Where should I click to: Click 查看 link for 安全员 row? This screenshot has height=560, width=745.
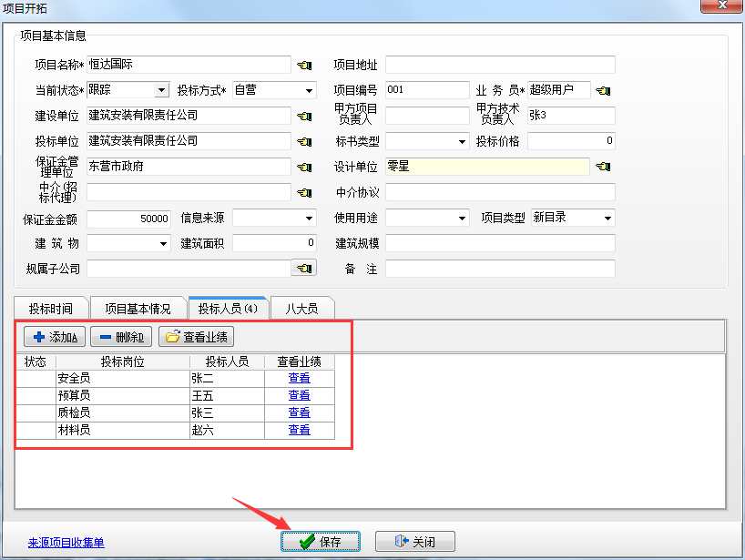299,379
